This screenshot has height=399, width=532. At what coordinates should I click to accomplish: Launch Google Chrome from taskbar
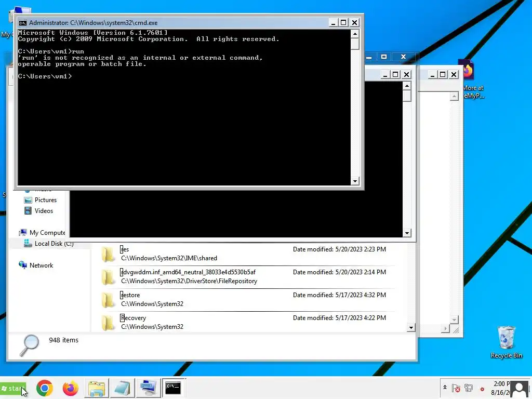click(45, 388)
